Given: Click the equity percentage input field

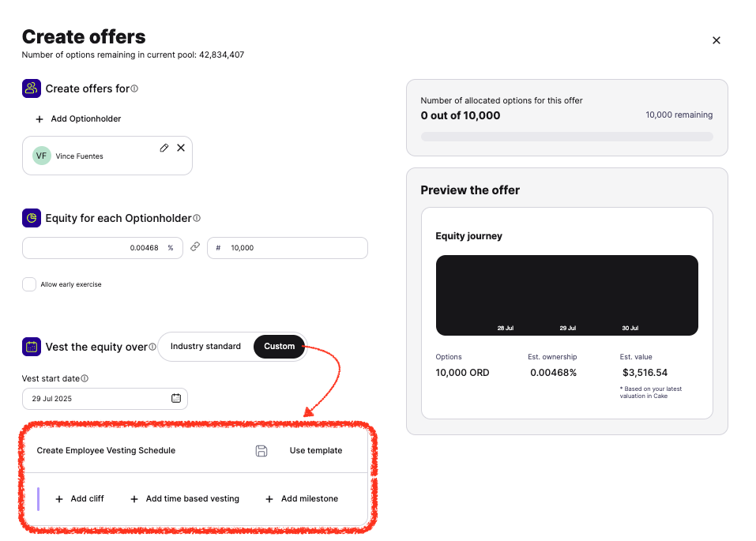Looking at the screenshot, I should click(x=102, y=248).
